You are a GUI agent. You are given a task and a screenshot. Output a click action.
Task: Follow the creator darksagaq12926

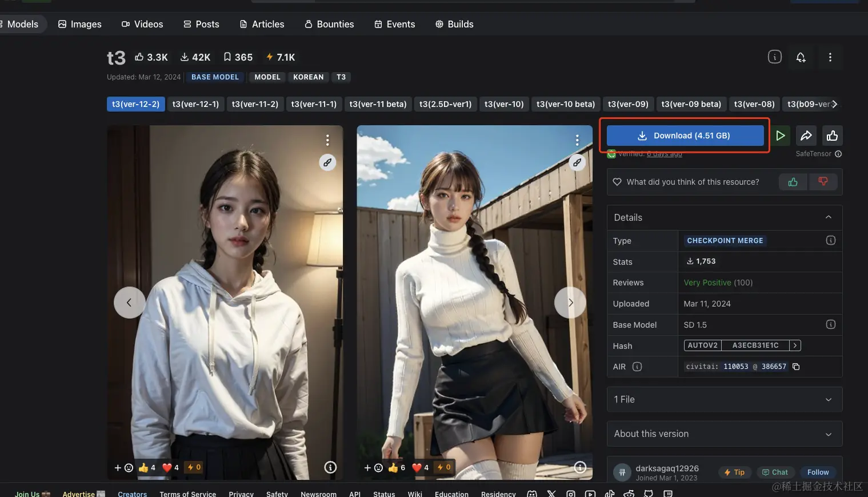tap(818, 472)
